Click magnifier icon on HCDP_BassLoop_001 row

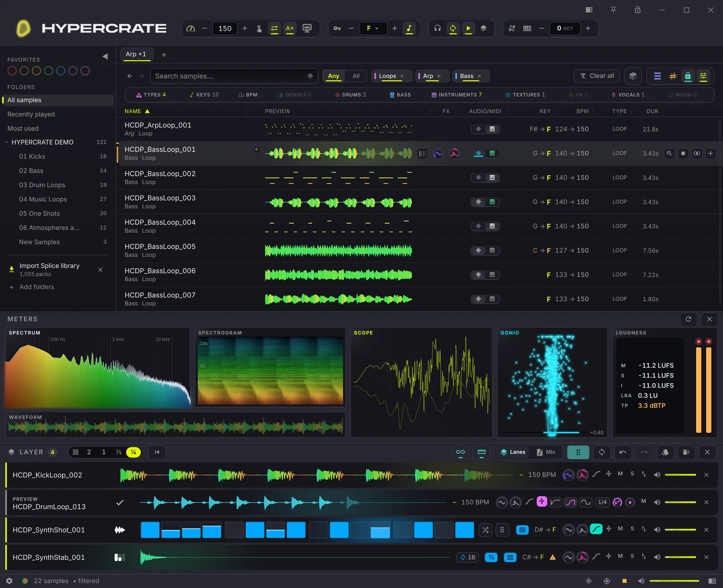point(669,154)
